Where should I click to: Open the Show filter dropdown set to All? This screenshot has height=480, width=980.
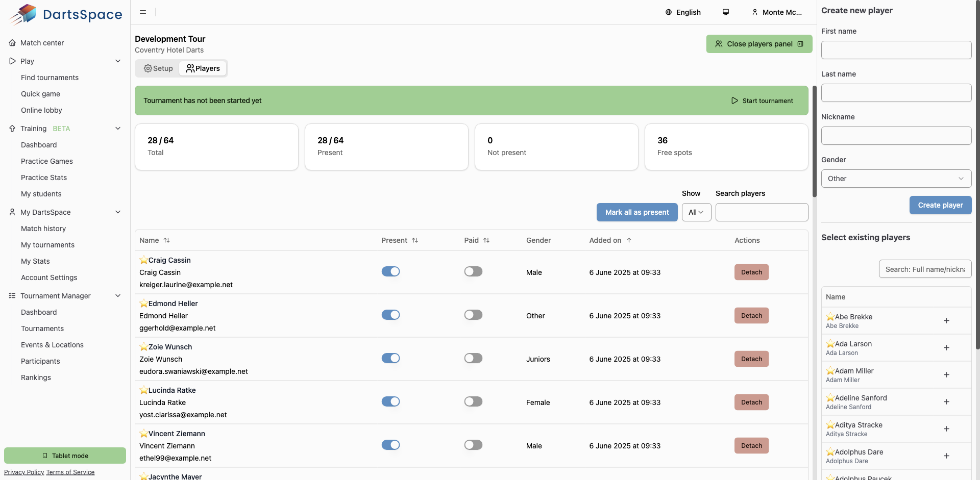point(696,212)
